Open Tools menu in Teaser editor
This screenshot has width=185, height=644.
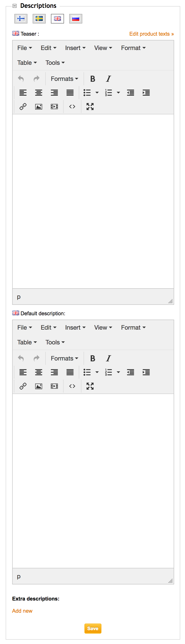[x=55, y=62]
